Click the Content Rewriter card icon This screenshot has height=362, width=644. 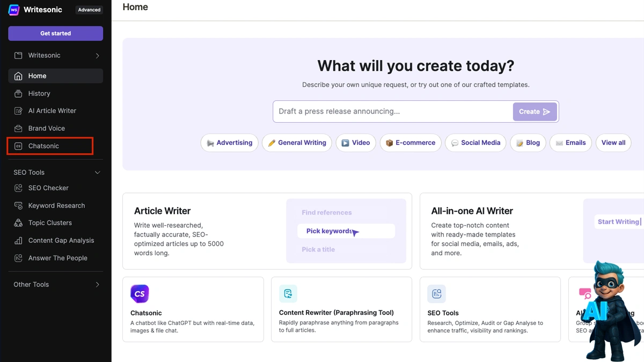(288, 294)
